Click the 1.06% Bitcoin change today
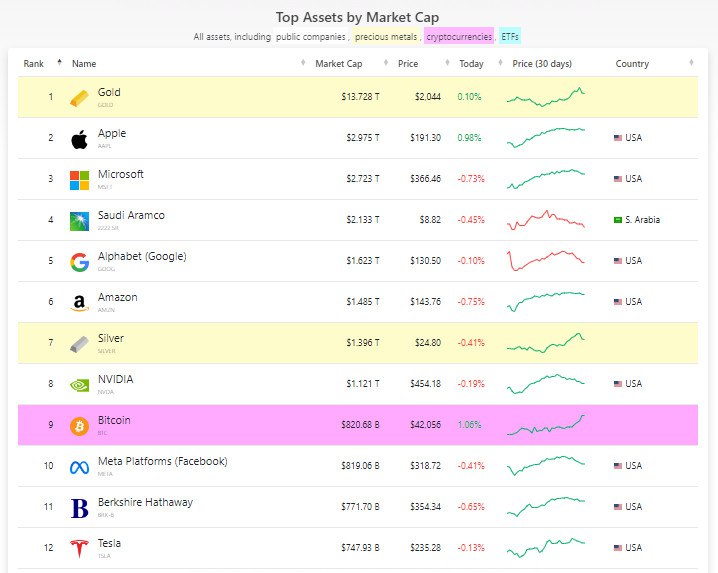The height and width of the screenshot is (573, 718). click(469, 425)
